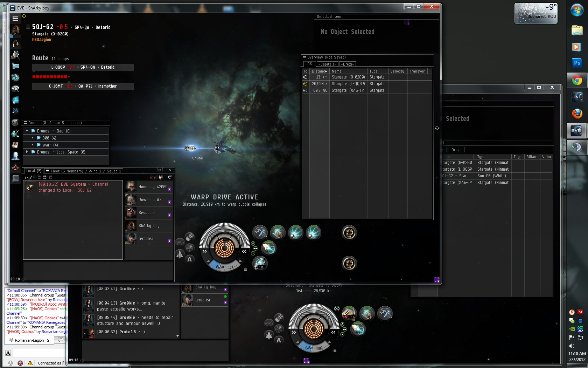588x368 pixels.
Task: Expand the warr (4) drone folder
Action: [x=33, y=145]
